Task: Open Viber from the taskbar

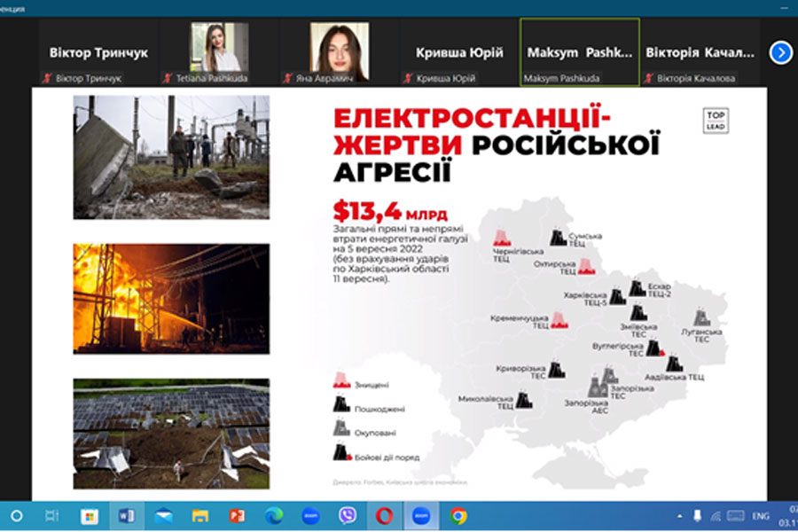Action: [x=348, y=515]
